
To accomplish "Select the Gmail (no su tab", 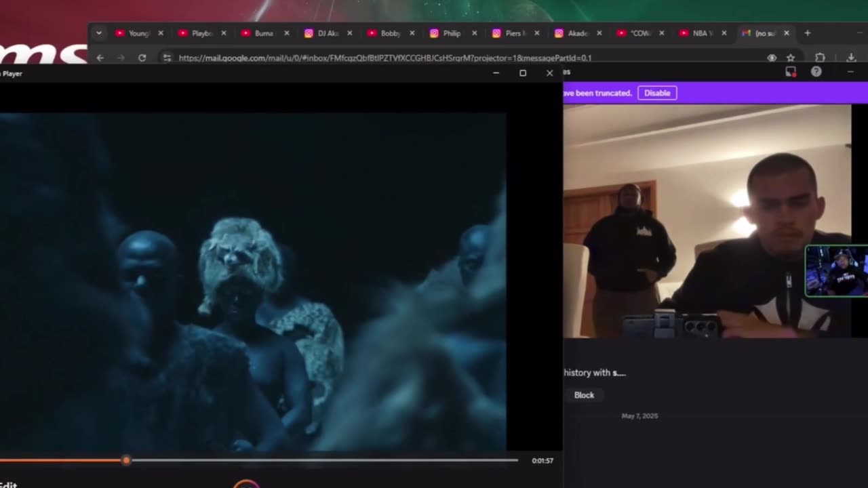I will [765, 33].
